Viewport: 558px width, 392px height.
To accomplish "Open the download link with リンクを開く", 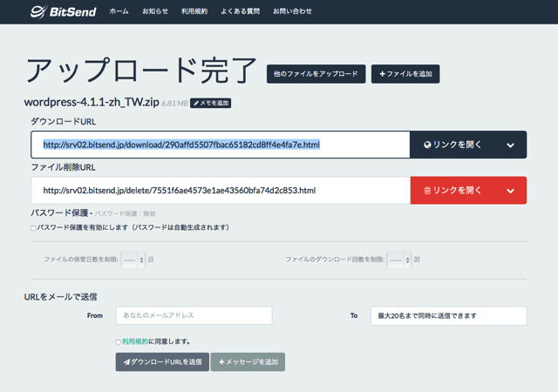I will (453, 145).
